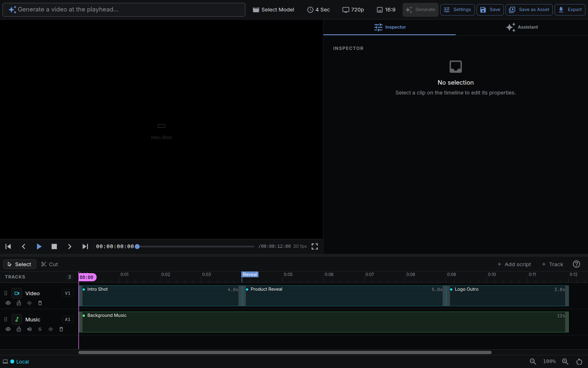Change the 720p resolution setting
588x368 pixels.
[x=353, y=9]
